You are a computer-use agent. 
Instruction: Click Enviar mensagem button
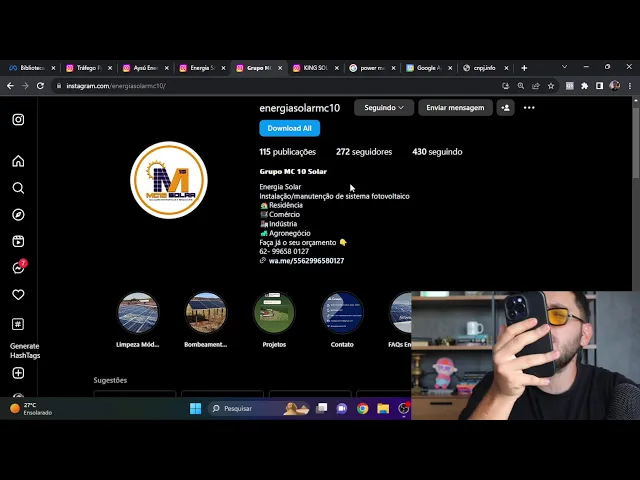[455, 108]
